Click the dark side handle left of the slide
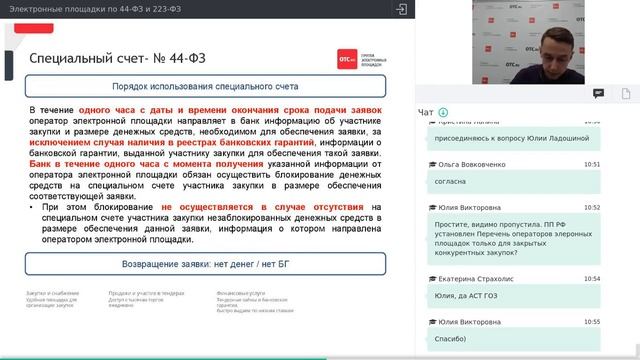The image size is (640, 360). click(x=9, y=65)
